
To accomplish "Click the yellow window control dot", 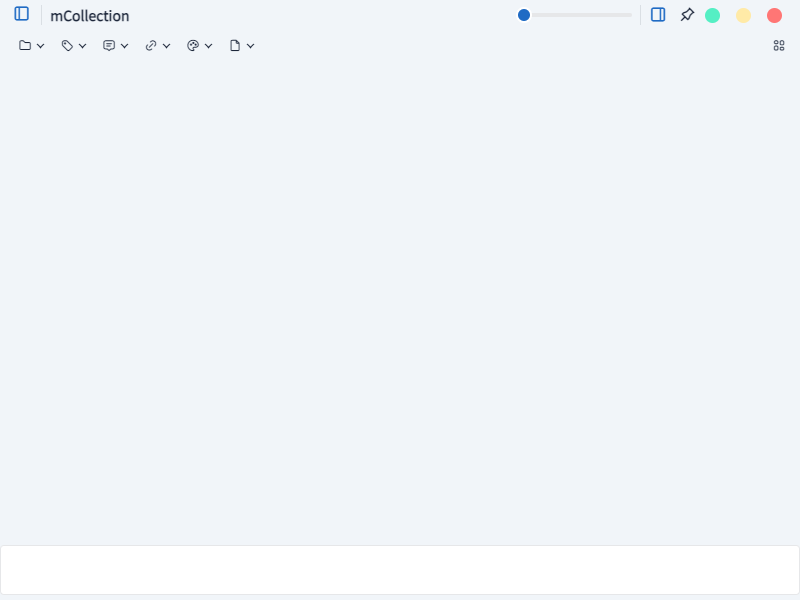I will (743, 15).
